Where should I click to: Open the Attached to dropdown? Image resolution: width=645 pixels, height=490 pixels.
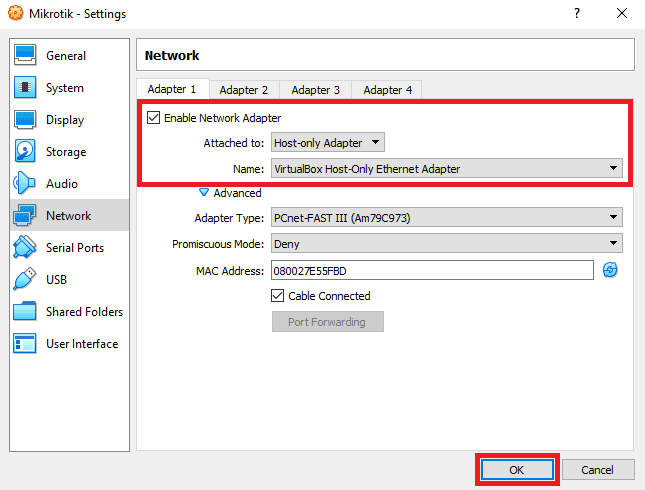[x=328, y=143]
